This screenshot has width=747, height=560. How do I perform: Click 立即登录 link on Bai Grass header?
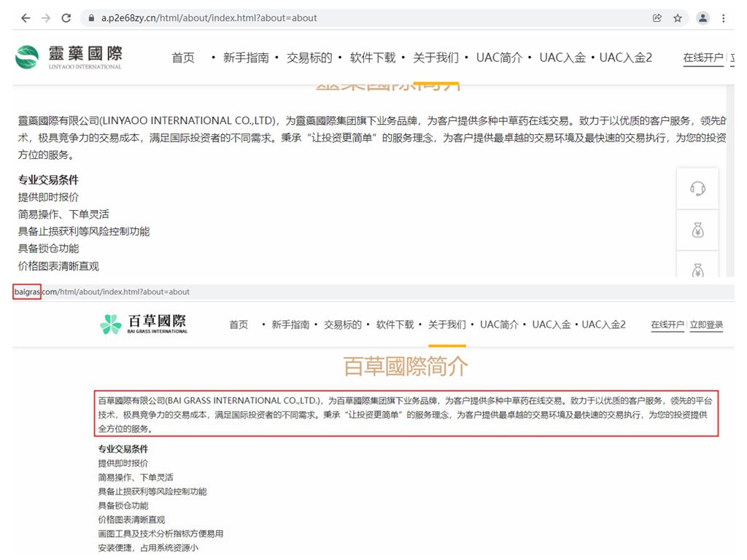tap(706, 324)
